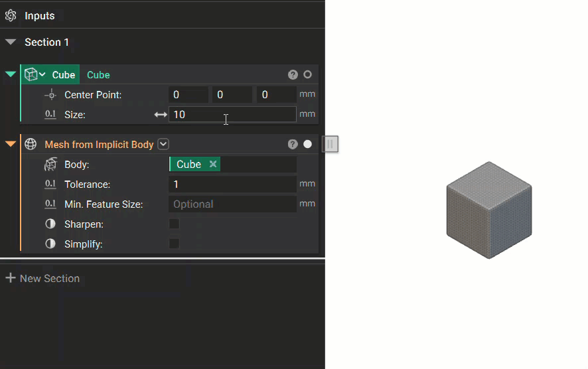Click the optional Min. Feature Size field
Image resolution: width=588 pixels, height=369 pixels.
click(x=232, y=204)
